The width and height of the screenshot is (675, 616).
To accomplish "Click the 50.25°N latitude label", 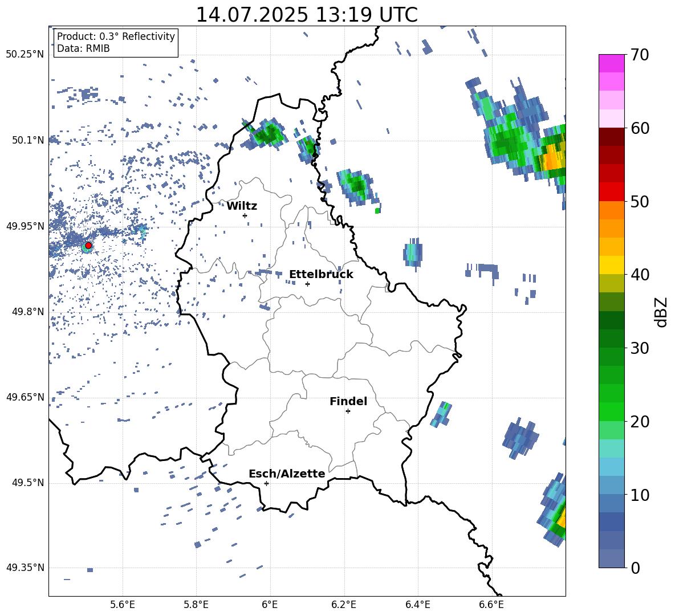I will click(25, 55).
